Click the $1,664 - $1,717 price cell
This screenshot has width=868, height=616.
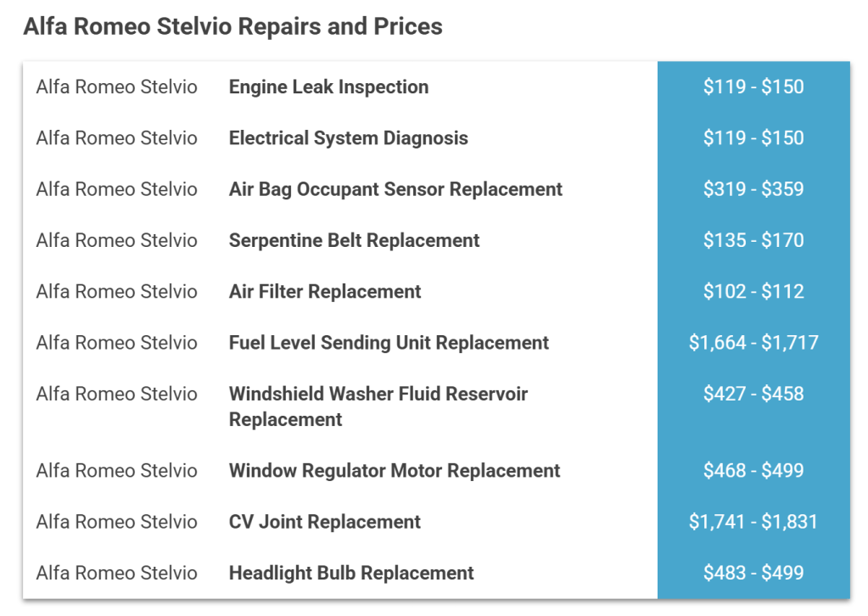tap(753, 343)
